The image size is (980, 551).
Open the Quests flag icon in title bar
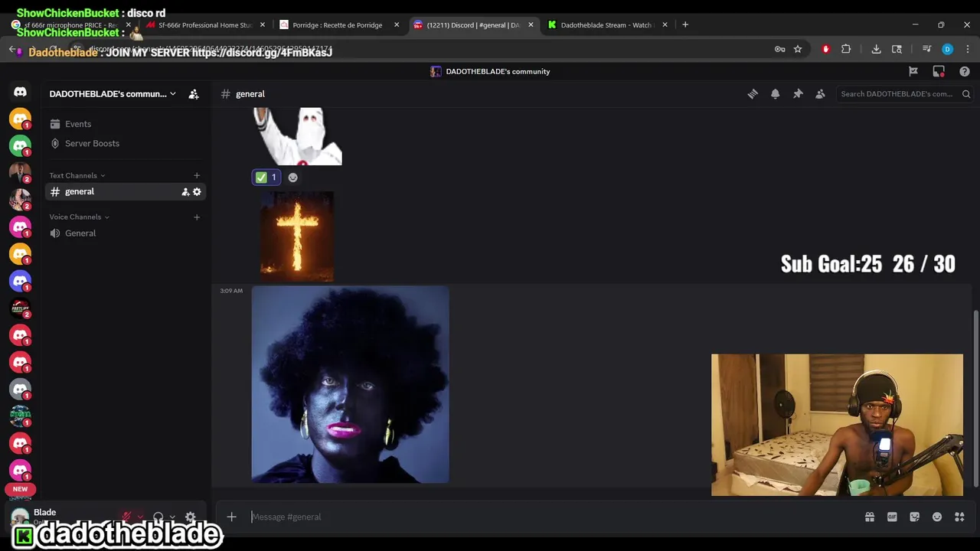[913, 71]
